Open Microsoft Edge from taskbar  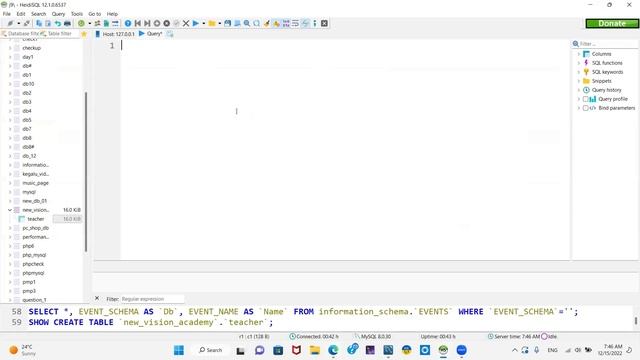pyautogui.click(x=333, y=350)
